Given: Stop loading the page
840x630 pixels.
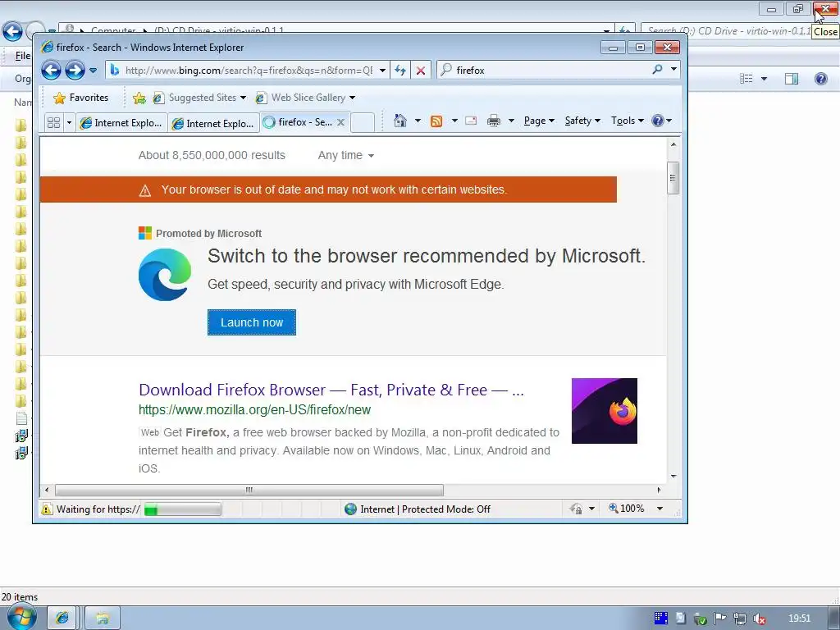Looking at the screenshot, I should [421, 71].
